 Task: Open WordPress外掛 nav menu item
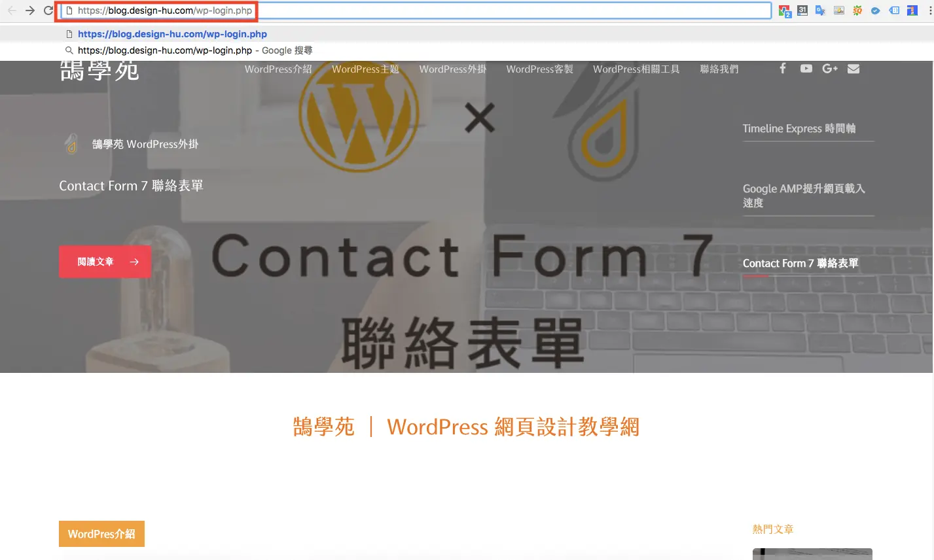[452, 69]
